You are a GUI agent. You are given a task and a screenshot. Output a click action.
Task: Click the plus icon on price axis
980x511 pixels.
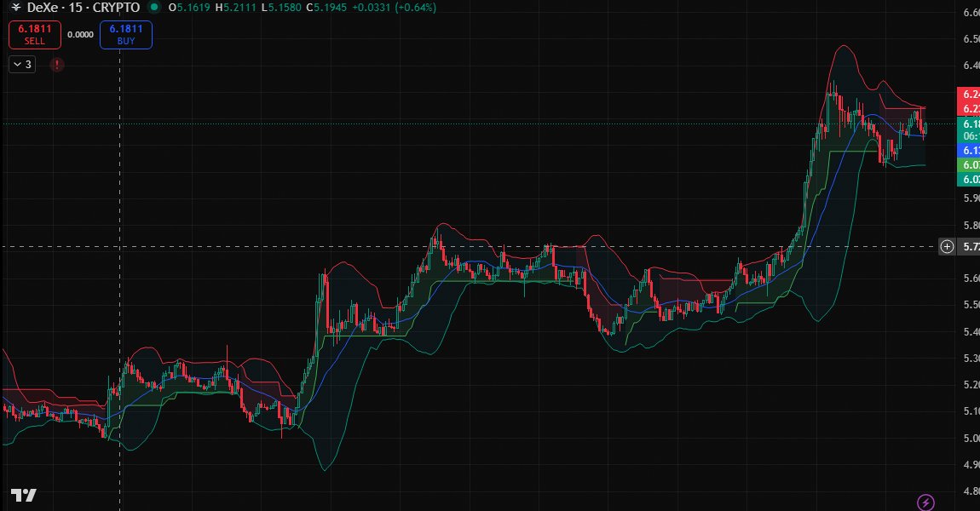point(947,247)
